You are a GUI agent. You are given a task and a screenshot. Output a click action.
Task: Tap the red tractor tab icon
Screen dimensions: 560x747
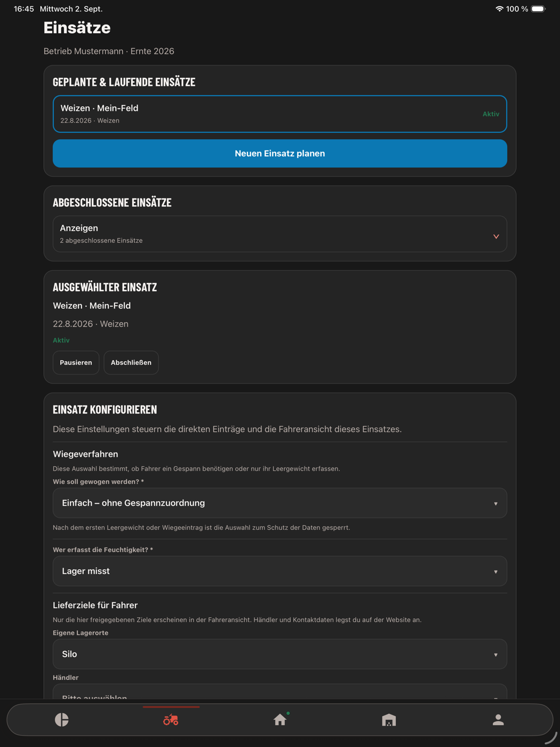pos(171,720)
